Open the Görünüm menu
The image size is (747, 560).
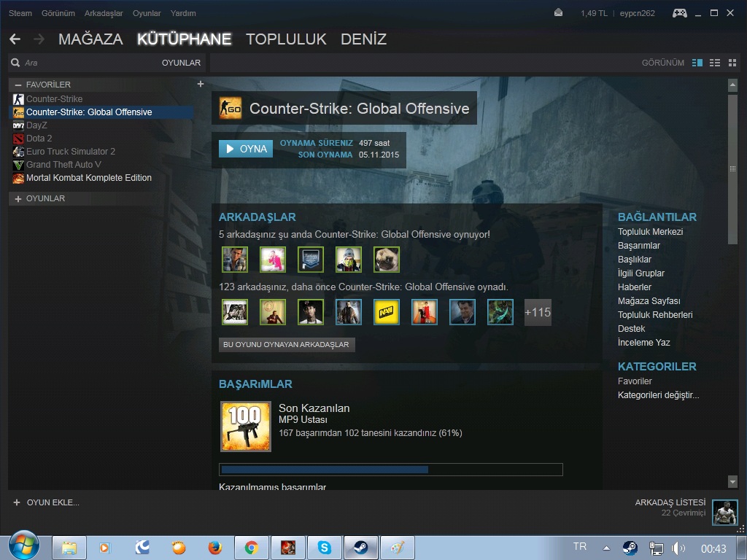[58, 13]
